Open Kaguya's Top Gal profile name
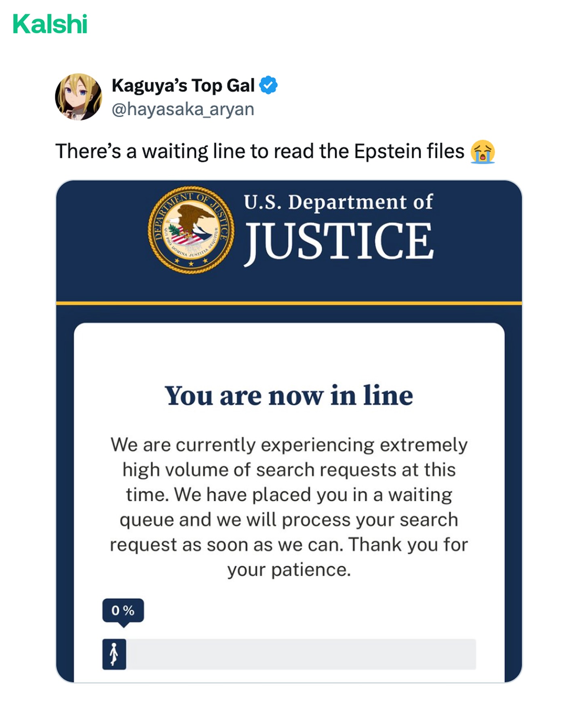 183,86
